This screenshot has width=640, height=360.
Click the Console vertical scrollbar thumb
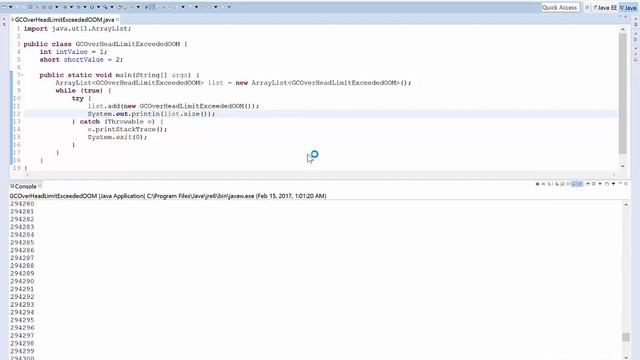tap(626, 337)
